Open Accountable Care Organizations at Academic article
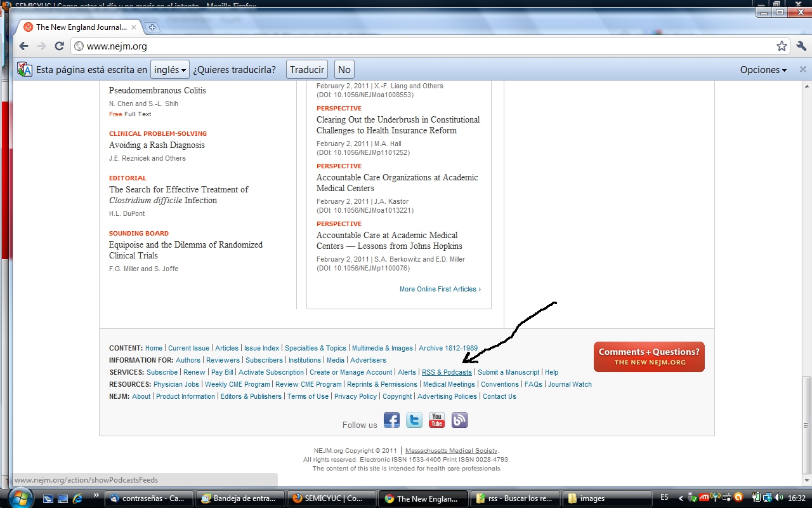The image size is (812, 508). pos(397,183)
